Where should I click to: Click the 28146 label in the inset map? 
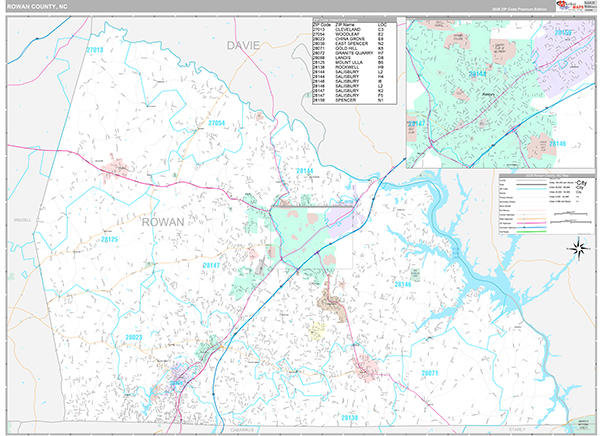[x=558, y=144]
